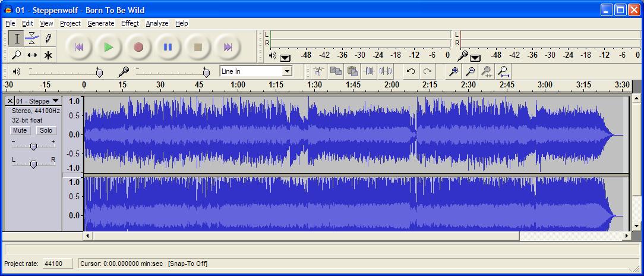The height and width of the screenshot is (276, 644).
Task: Skip to end of track
Action: point(228,47)
